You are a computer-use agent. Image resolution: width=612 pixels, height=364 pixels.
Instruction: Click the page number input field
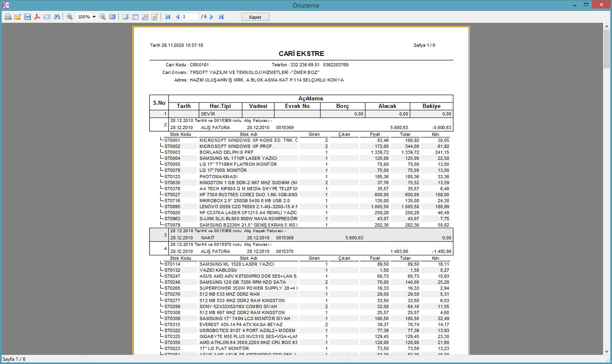[x=190, y=17]
